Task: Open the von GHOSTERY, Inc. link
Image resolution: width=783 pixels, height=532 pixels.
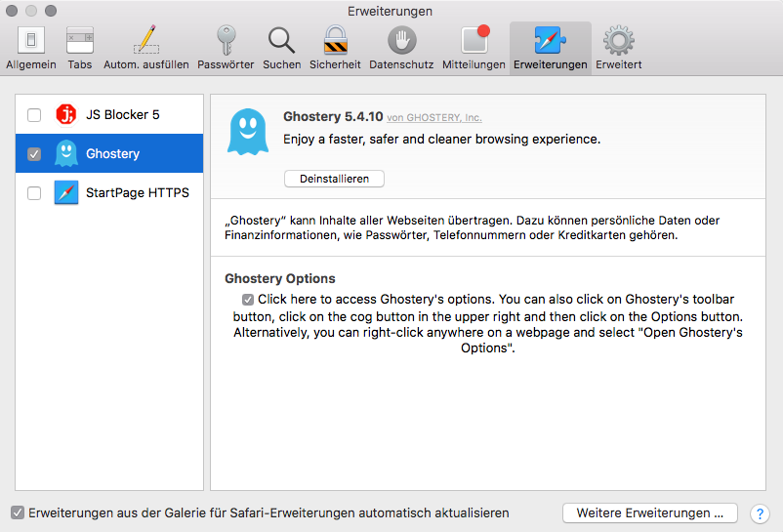Action: click(x=433, y=118)
